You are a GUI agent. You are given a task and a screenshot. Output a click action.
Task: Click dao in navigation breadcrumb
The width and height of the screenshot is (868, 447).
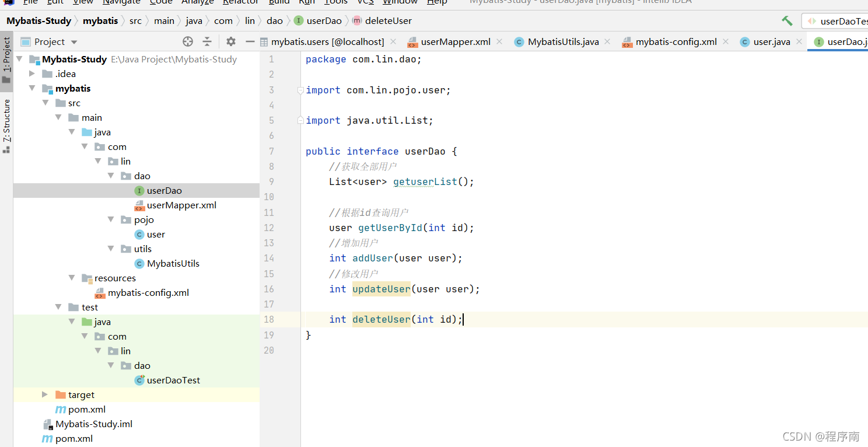coord(275,21)
